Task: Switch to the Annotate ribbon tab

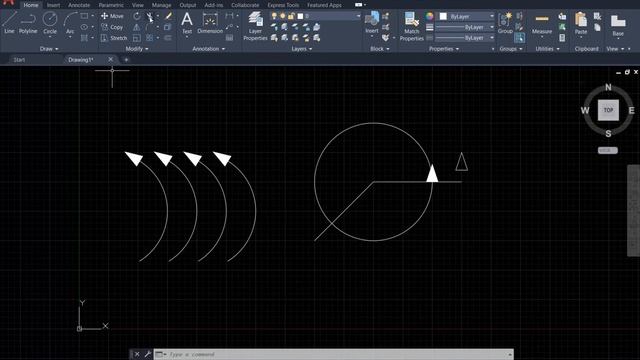Action: 79,5
